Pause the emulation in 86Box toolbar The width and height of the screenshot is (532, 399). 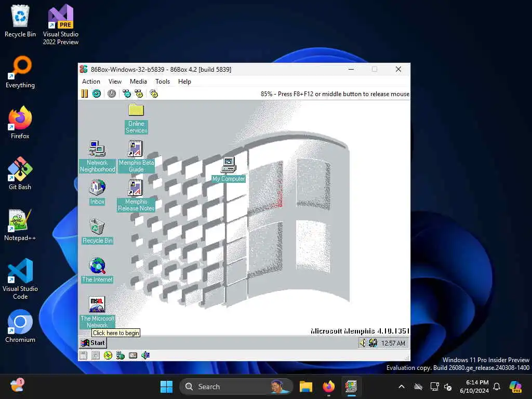tap(85, 94)
